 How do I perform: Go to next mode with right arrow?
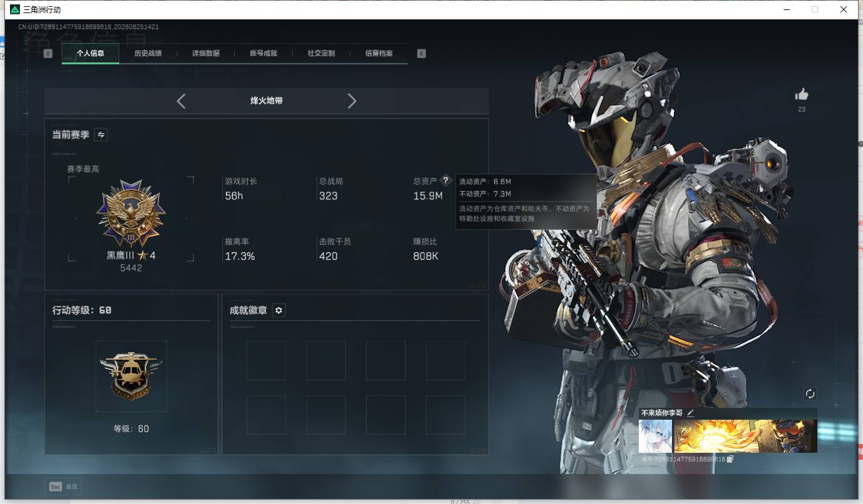(352, 101)
